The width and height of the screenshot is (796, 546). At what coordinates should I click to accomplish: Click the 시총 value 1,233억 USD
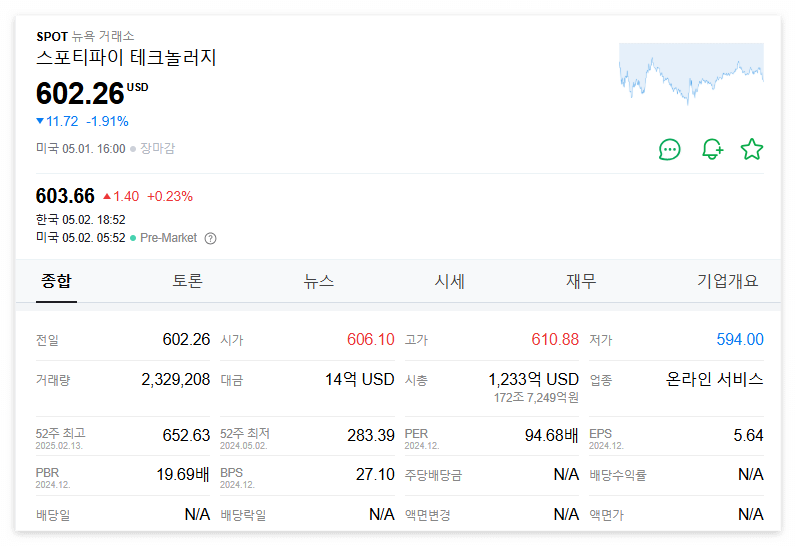click(533, 380)
